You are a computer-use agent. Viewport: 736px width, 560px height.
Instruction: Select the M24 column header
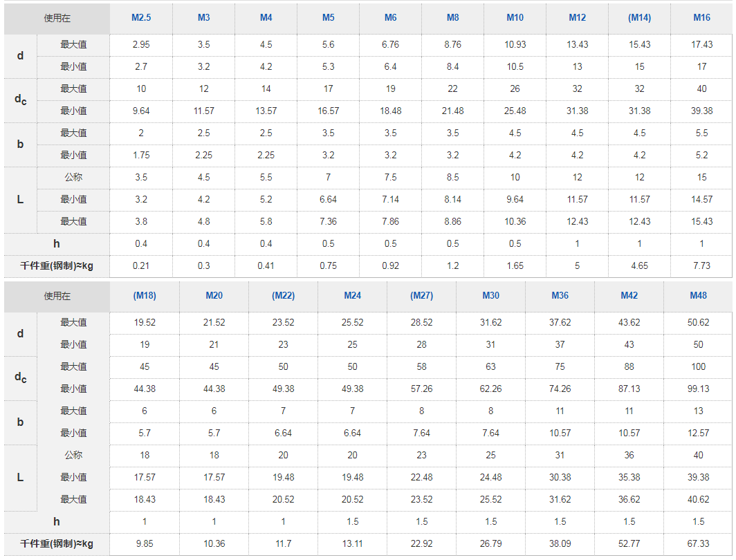click(353, 295)
